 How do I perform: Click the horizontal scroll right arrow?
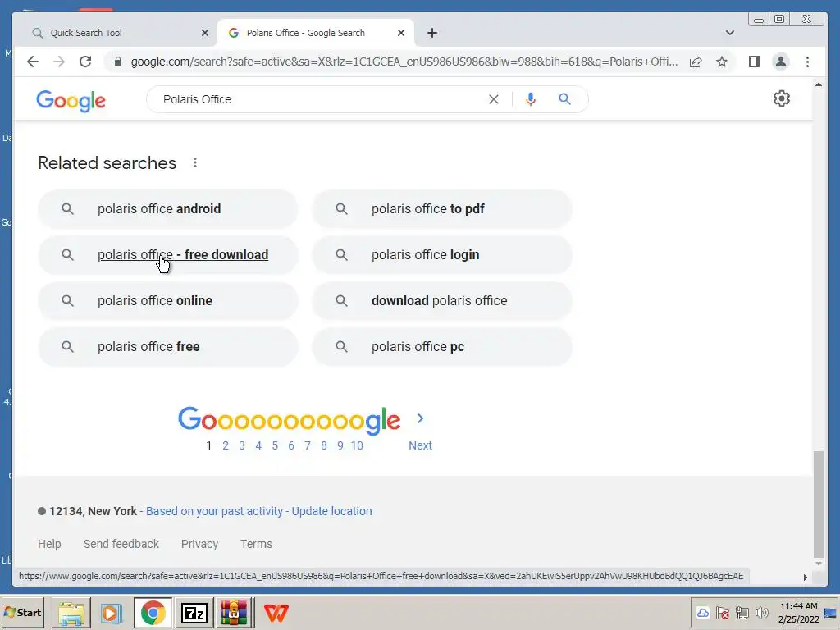click(806, 577)
